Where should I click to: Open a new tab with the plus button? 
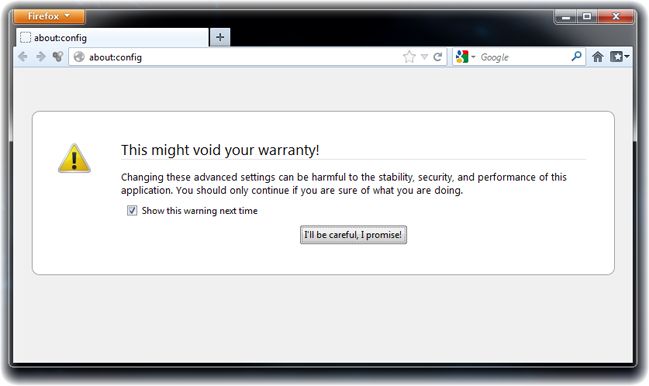point(220,37)
